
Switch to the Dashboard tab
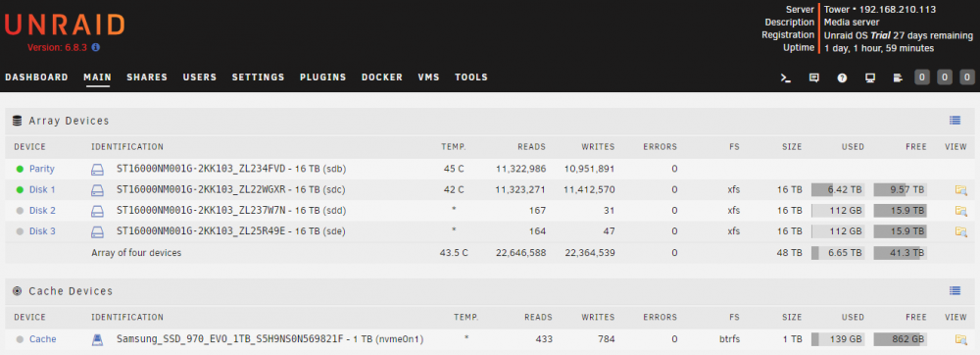point(36,77)
